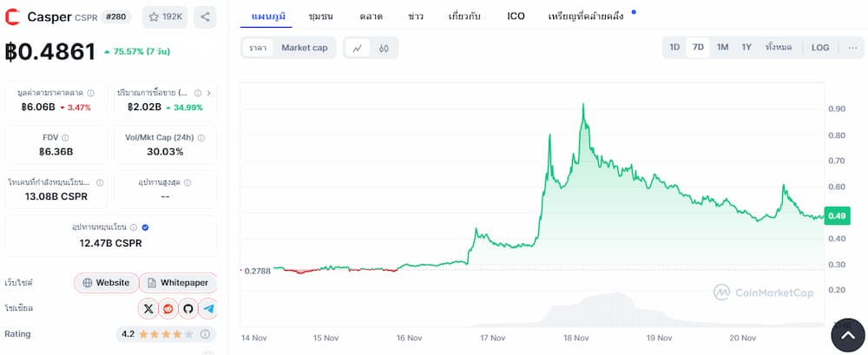
Task: Open the ตลาด markets tab
Action: tap(371, 16)
